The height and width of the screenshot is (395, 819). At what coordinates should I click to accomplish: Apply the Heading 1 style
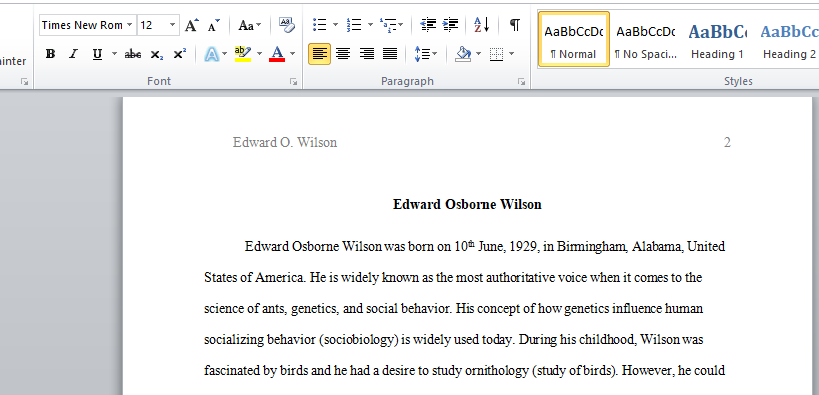click(x=717, y=39)
